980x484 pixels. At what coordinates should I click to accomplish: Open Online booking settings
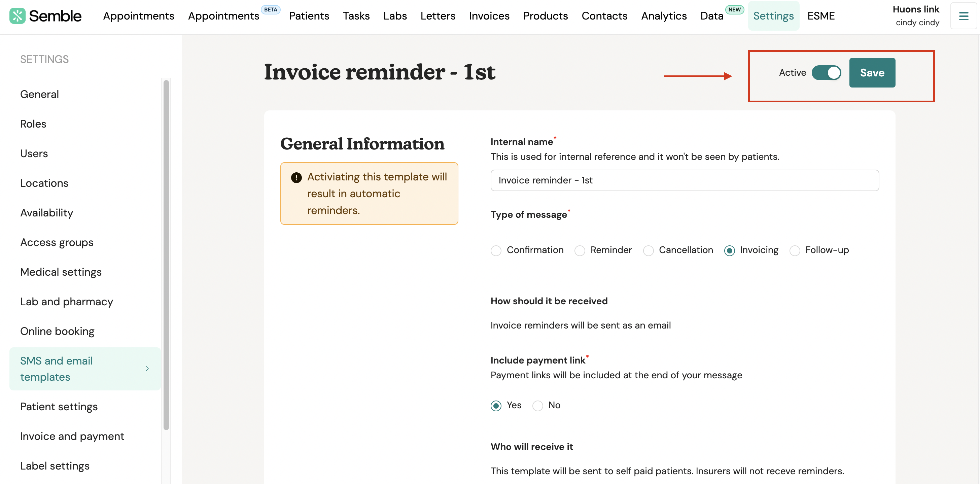pyautogui.click(x=57, y=332)
